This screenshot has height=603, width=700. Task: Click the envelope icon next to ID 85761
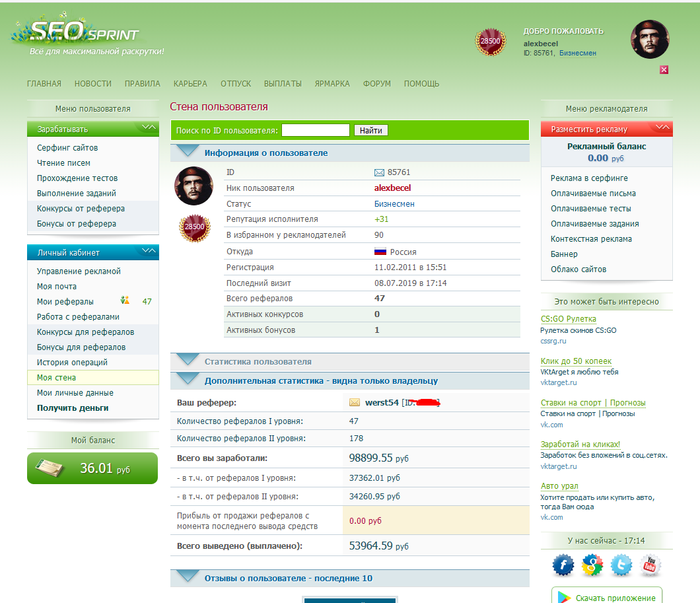pyautogui.click(x=379, y=173)
